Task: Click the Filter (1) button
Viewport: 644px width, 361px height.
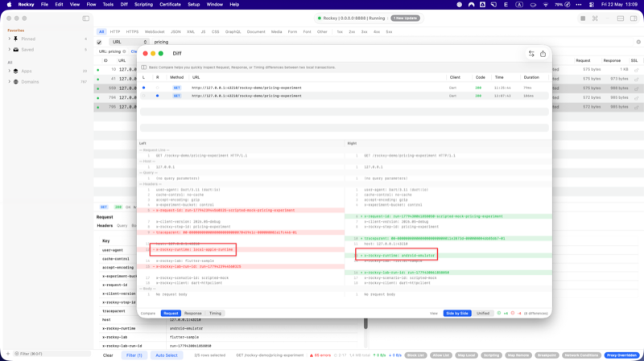Action: click(x=134, y=355)
